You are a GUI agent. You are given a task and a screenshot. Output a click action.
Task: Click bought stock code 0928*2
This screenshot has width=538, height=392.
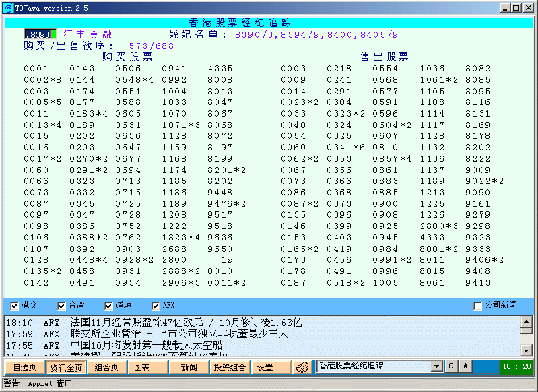[135, 260]
